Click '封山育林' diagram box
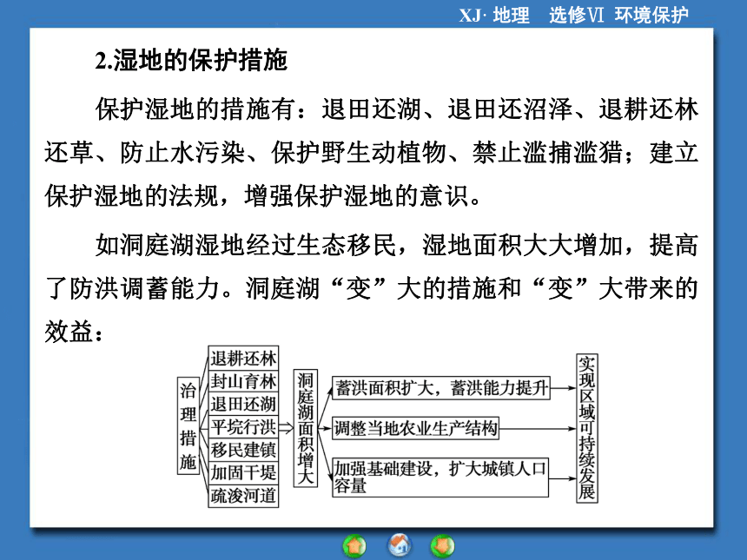 [x=243, y=381]
